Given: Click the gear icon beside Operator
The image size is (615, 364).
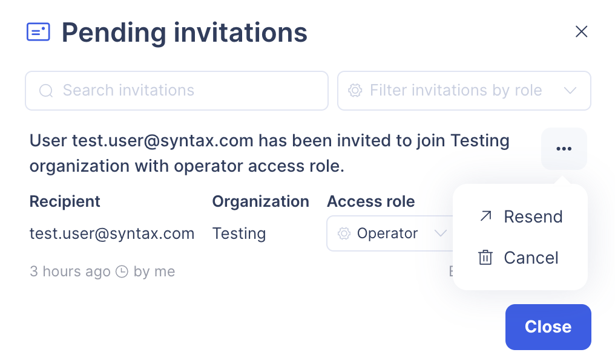Looking at the screenshot, I should 344,233.
